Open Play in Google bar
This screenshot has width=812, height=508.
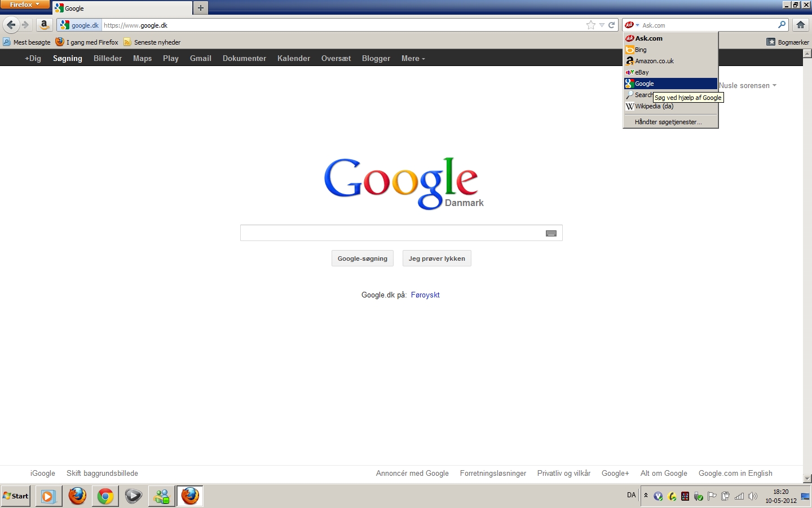[171, 58]
